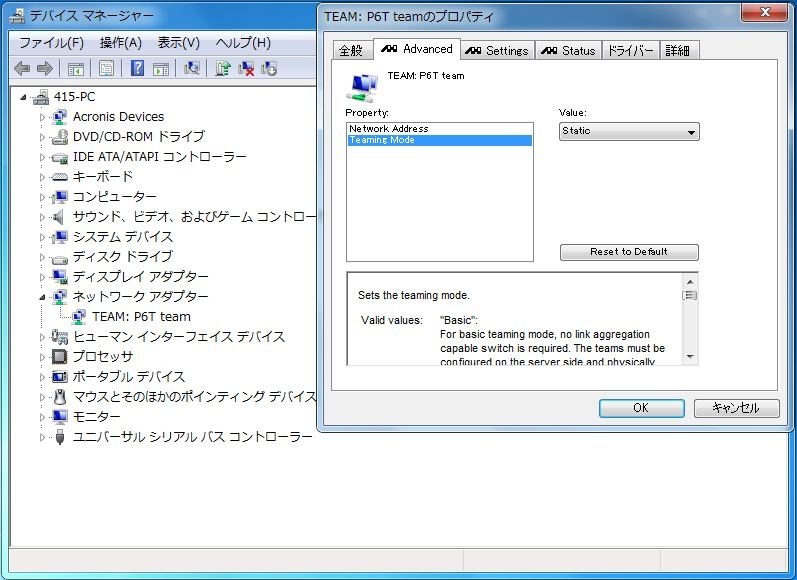Click the description box scroll up arrow
This screenshot has height=580, width=797.
690,282
